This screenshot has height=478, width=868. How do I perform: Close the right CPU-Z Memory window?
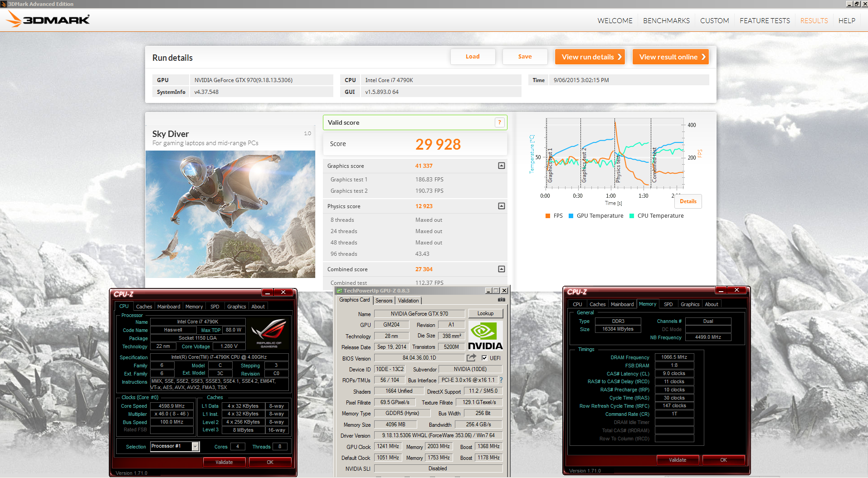pos(736,290)
